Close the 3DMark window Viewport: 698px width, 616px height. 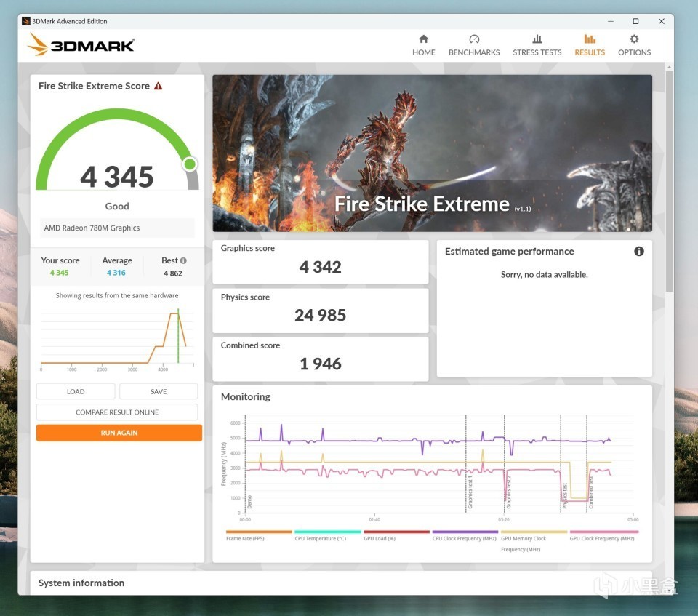coord(661,21)
